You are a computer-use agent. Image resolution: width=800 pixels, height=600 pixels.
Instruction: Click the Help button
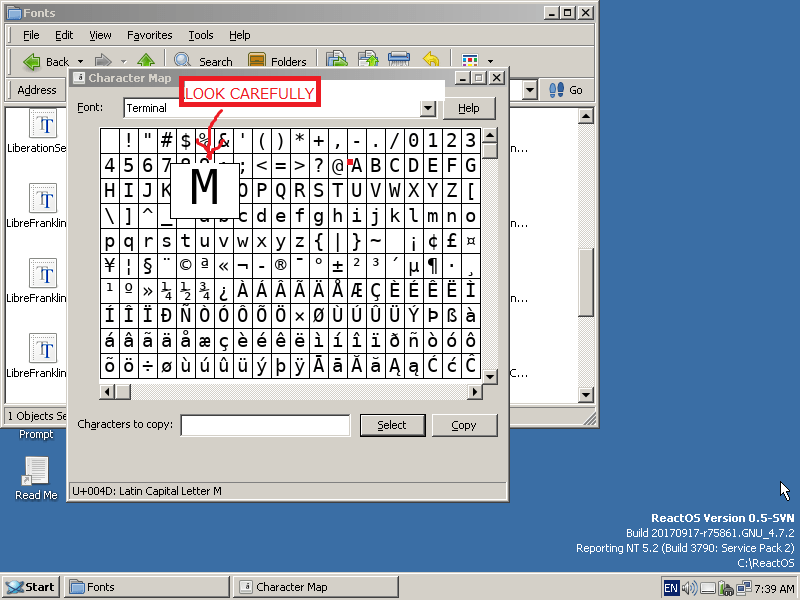(x=470, y=108)
